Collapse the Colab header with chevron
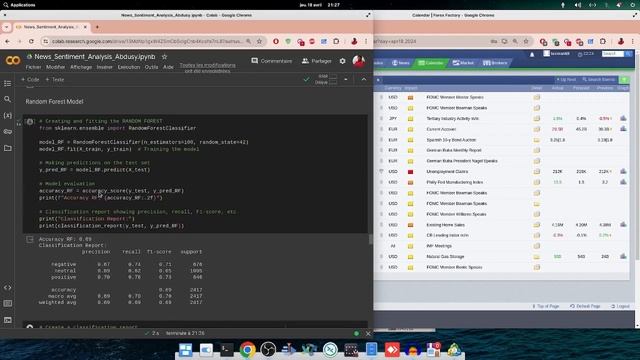The image size is (640, 360). [364, 80]
